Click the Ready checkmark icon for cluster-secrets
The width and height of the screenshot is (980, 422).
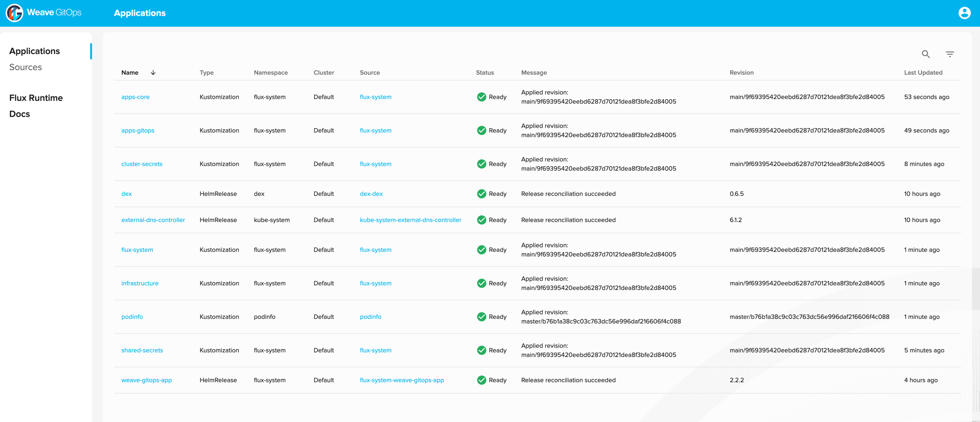[482, 164]
